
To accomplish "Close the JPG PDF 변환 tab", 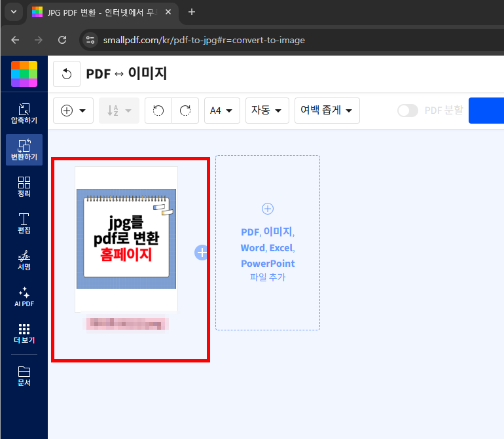I will [168, 12].
